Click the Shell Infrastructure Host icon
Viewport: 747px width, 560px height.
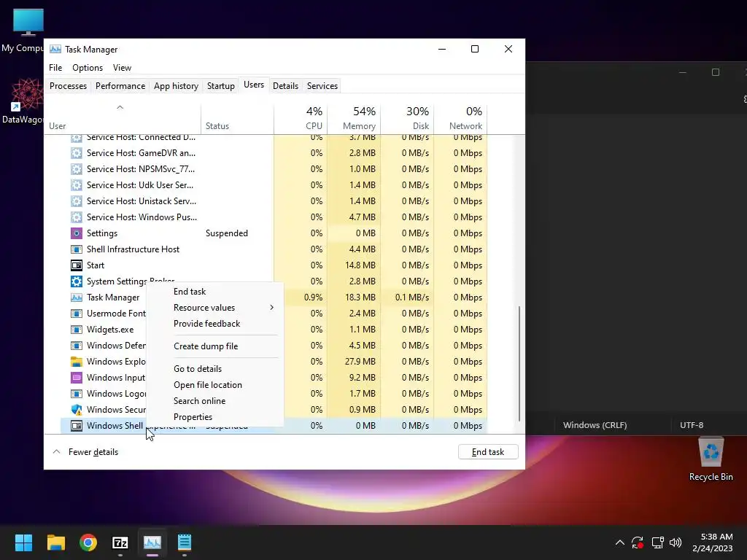pos(76,249)
